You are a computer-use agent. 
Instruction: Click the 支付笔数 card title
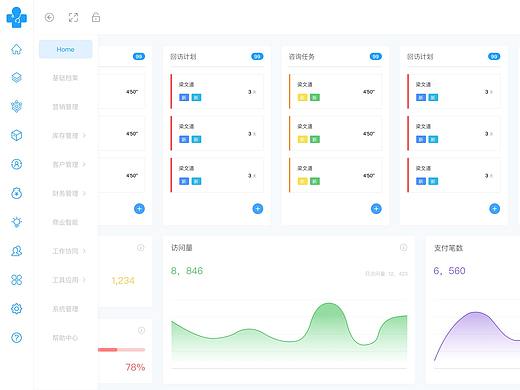point(448,248)
